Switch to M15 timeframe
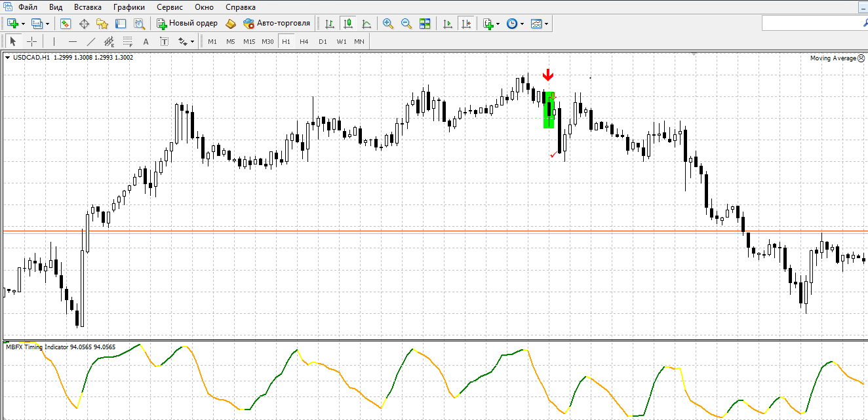Viewport: 868px width, 420px height. pos(249,41)
